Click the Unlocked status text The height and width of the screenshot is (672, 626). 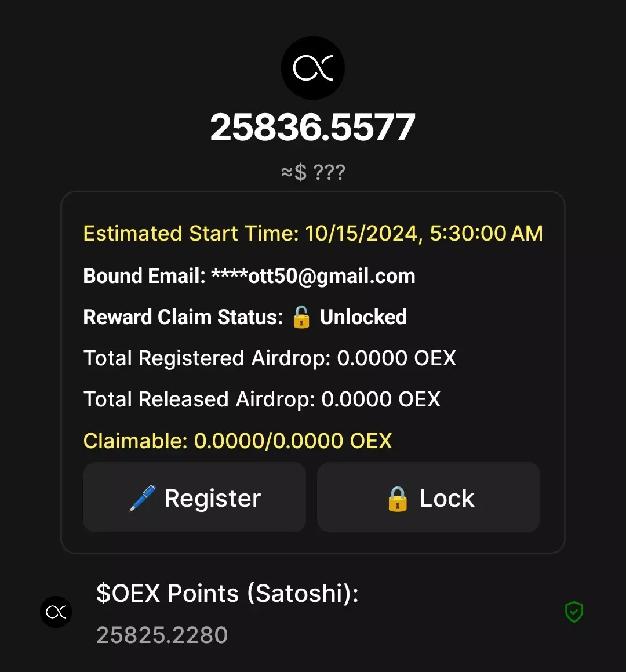pos(363,317)
